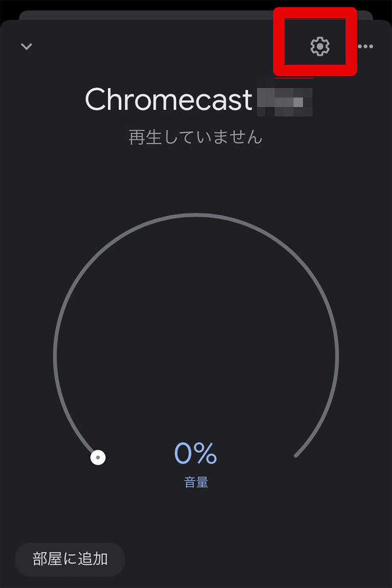392x588 pixels.
Task: Click the blurred part of device name
Action: [285, 100]
